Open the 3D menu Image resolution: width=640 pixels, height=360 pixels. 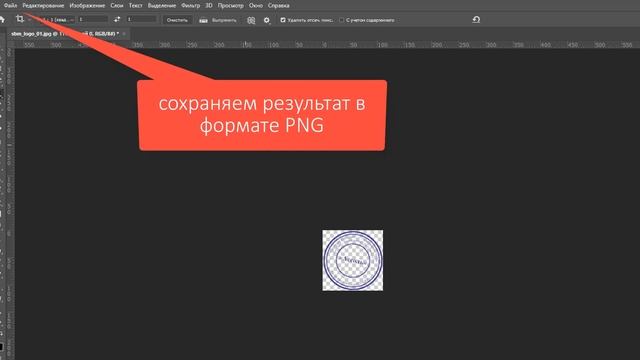[x=209, y=6]
